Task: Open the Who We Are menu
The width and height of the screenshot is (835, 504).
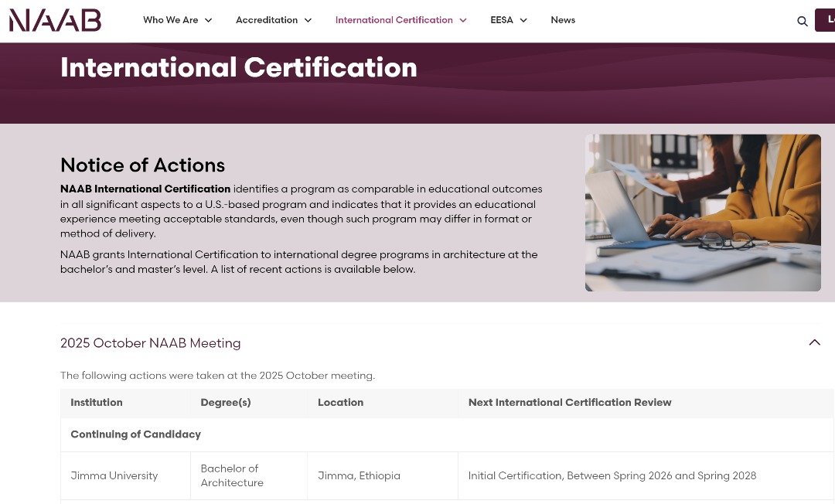Action: pos(170,19)
